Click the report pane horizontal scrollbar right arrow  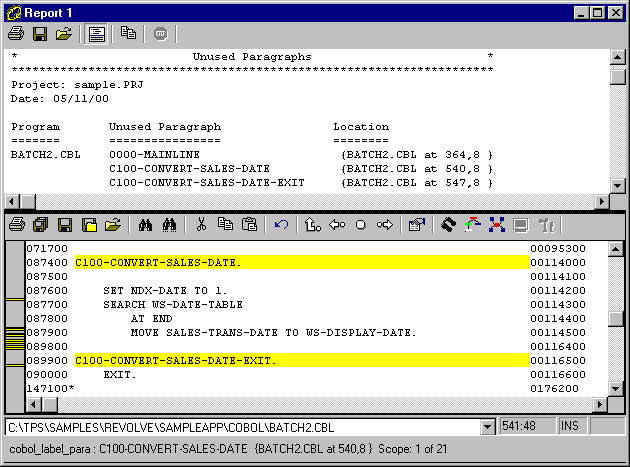601,201
